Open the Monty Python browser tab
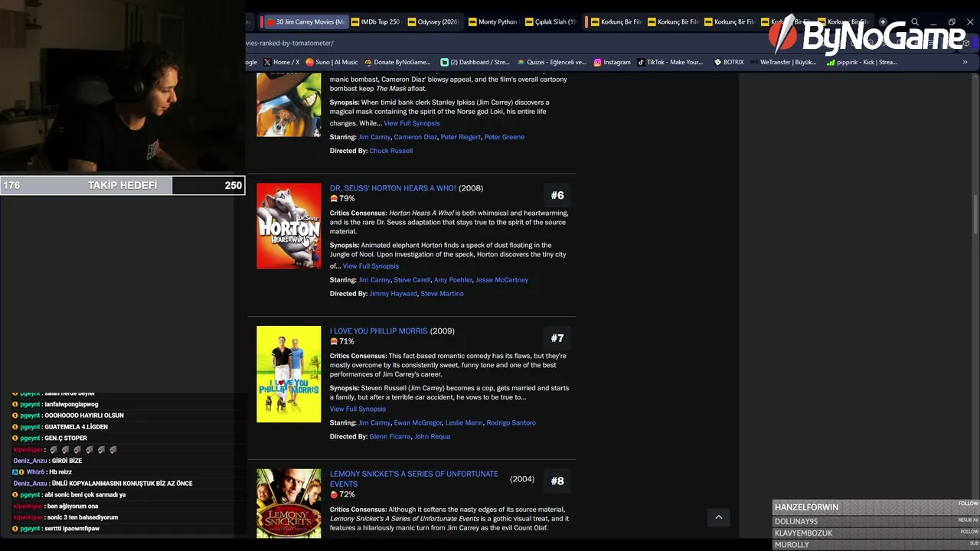The image size is (980, 551). (492, 22)
